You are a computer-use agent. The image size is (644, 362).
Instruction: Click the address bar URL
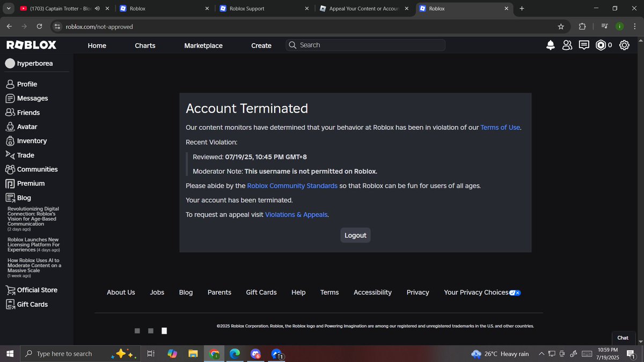99,26
